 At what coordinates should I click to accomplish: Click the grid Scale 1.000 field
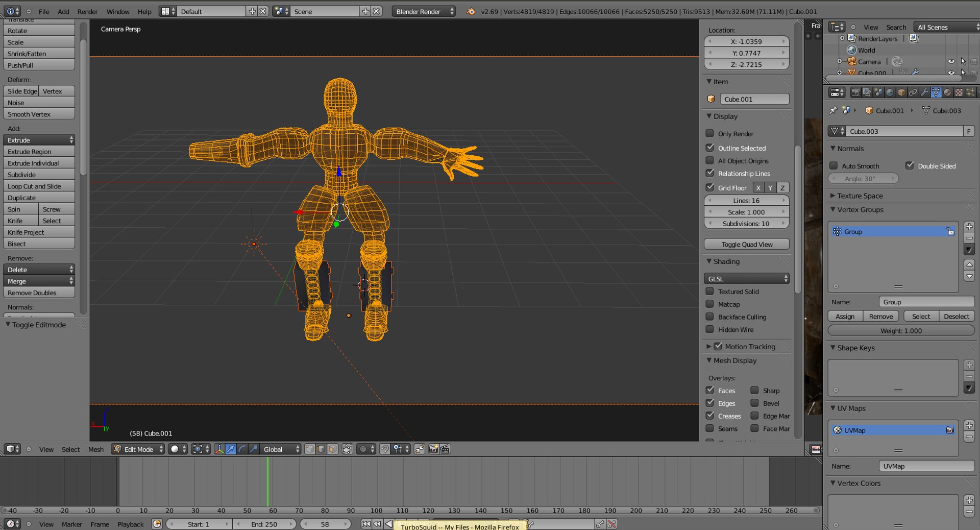click(747, 212)
